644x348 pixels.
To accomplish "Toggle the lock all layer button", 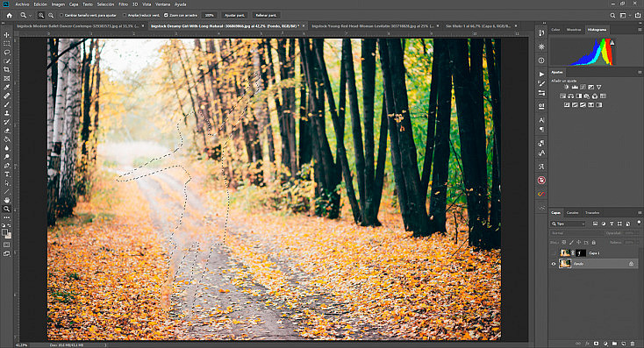I will 593,243.
